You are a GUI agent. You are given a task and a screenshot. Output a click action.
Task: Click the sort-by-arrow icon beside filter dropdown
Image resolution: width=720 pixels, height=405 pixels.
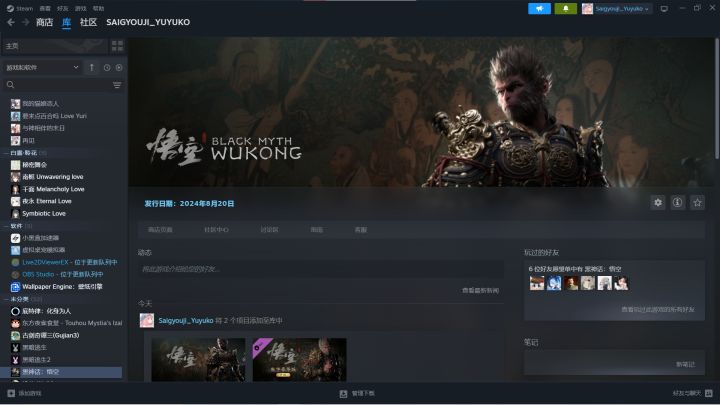pyautogui.click(x=92, y=68)
